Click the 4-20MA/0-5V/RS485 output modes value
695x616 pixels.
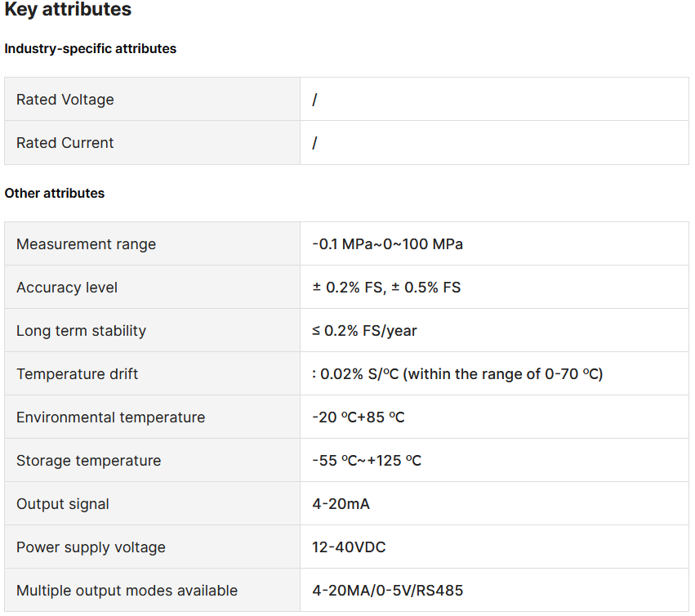point(387,591)
